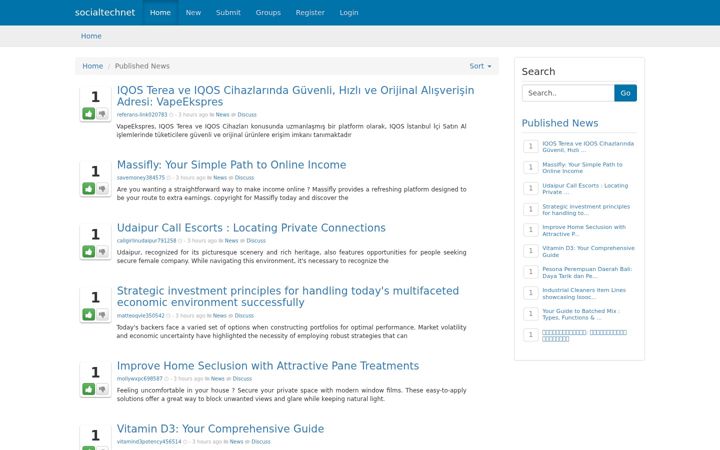This screenshot has width=720, height=450.
Task: Open the Submit page
Action: pyautogui.click(x=228, y=12)
